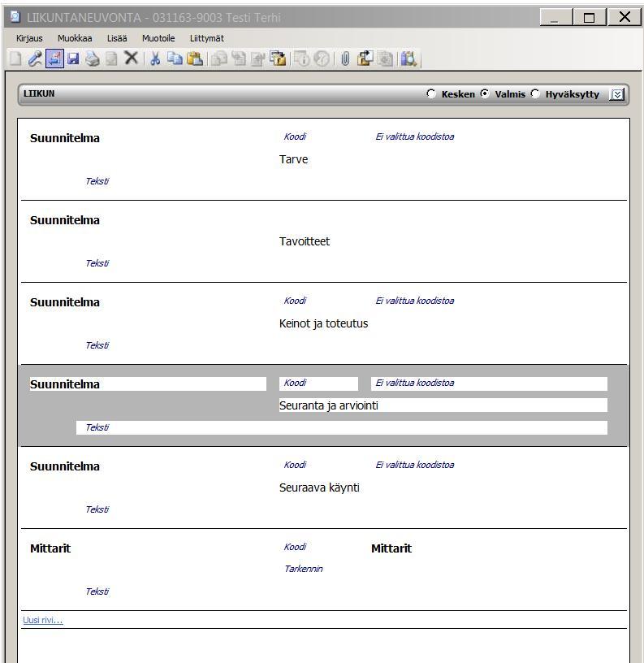
Task: Expand the LIIKUN header dropdown arrow
Action: click(617, 94)
